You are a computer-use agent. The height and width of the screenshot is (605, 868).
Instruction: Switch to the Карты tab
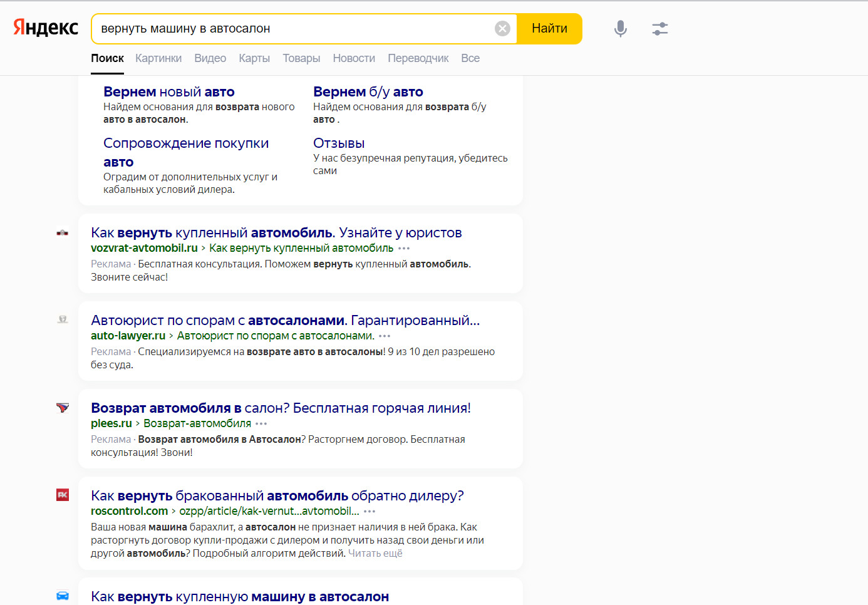click(x=254, y=58)
